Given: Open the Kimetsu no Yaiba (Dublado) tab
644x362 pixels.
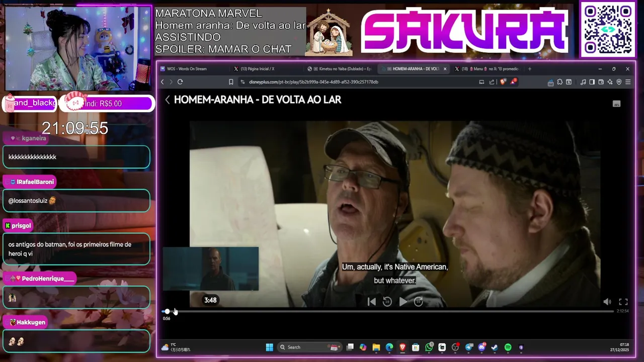Looking at the screenshot, I should pos(341,69).
